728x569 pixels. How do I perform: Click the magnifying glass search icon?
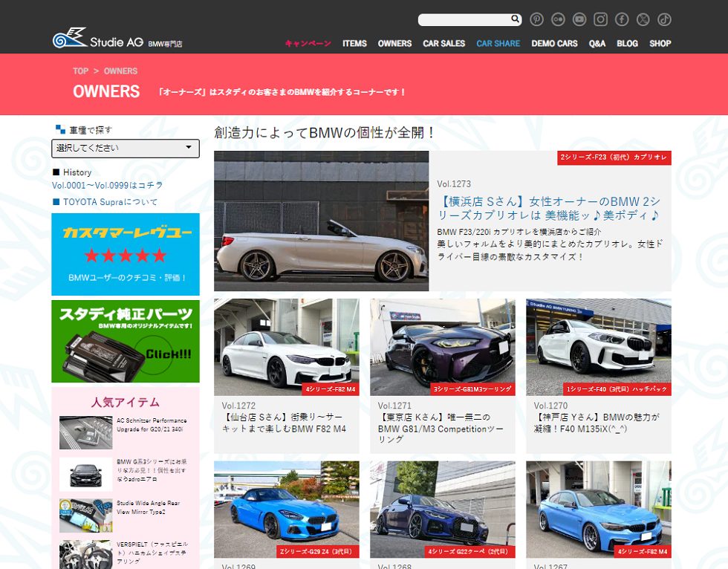coord(515,19)
